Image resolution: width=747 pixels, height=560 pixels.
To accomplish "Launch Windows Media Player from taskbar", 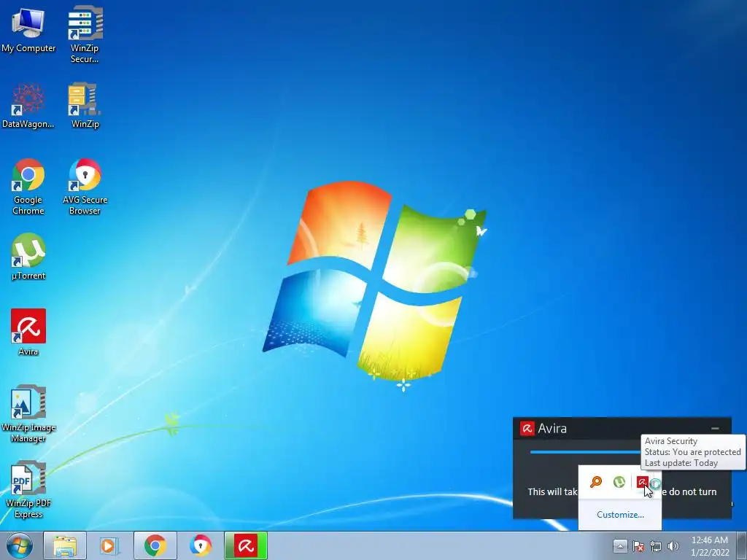I will point(109,545).
